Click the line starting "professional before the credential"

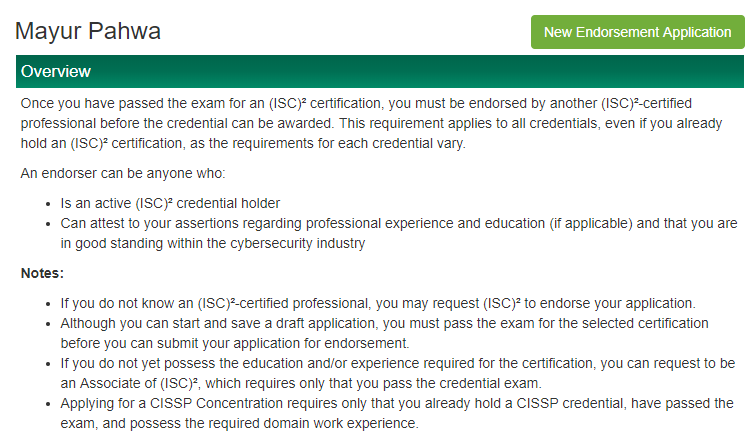tap(371, 123)
